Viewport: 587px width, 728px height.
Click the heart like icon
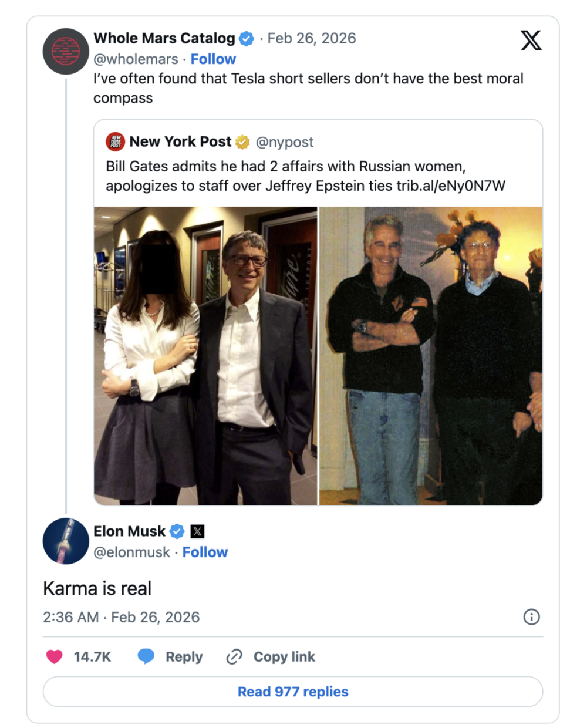coord(54,656)
